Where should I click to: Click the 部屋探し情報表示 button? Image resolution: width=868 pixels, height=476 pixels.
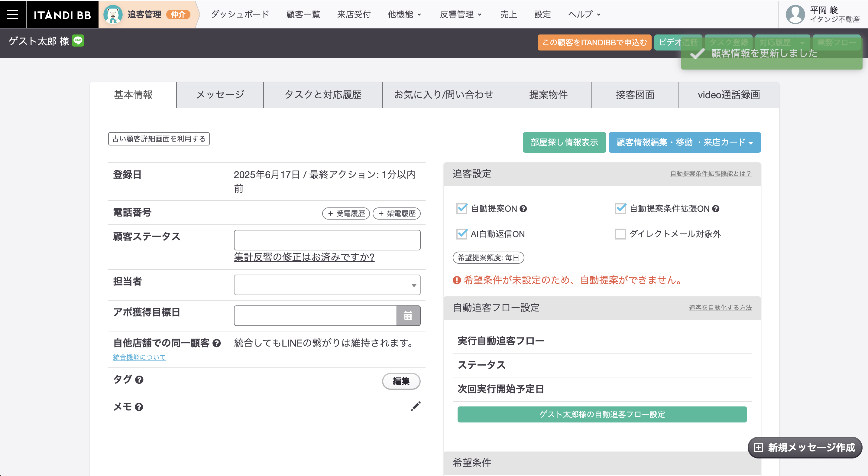click(564, 142)
